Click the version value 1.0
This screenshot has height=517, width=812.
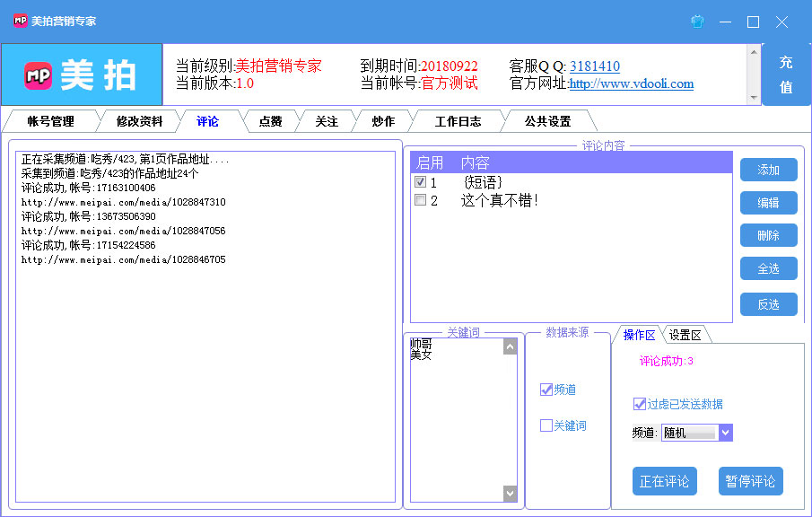[245, 83]
